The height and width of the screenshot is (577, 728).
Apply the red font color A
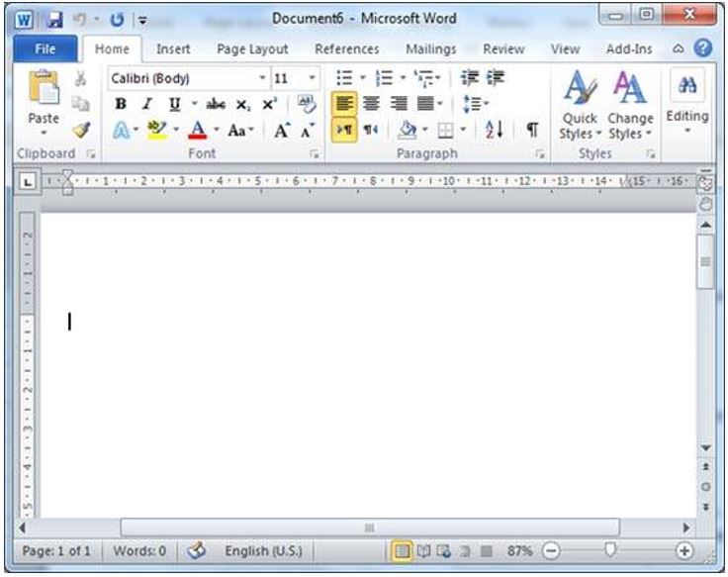coord(198,130)
